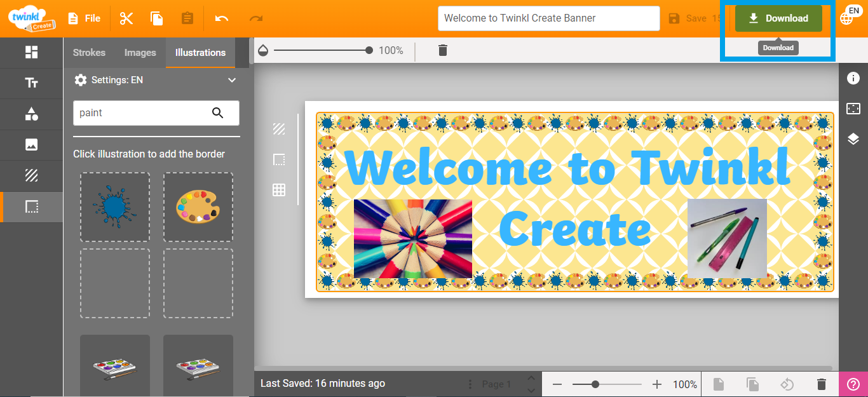Image resolution: width=868 pixels, height=397 pixels.
Task: Click the Download button
Action: (778, 18)
